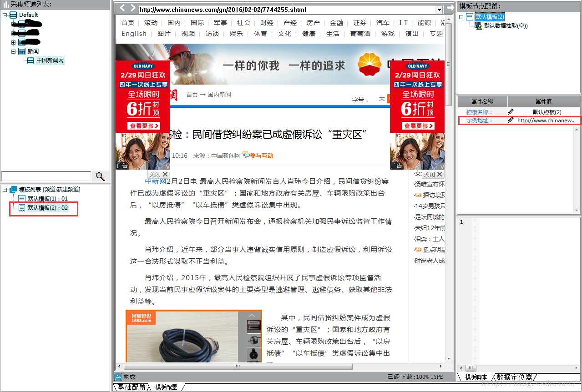Select template 默认模板(2) : 02
Screen dimensions: 582x392
click(x=48, y=208)
